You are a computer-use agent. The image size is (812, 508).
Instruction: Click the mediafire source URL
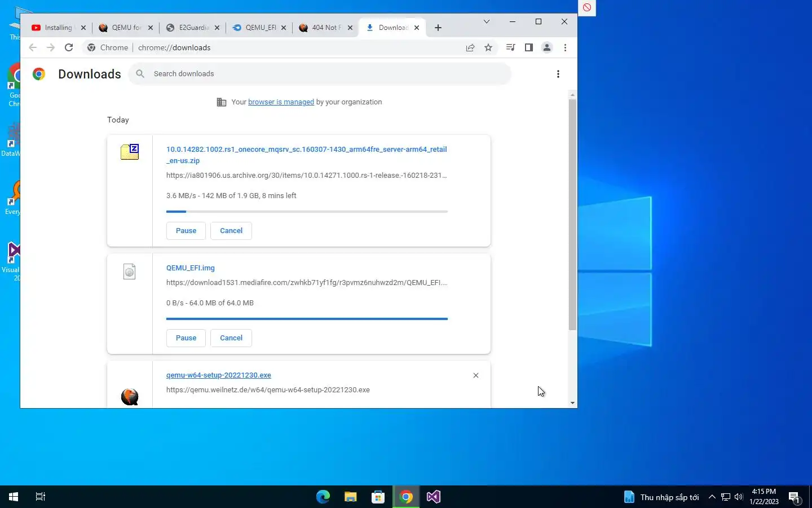click(x=306, y=283)
